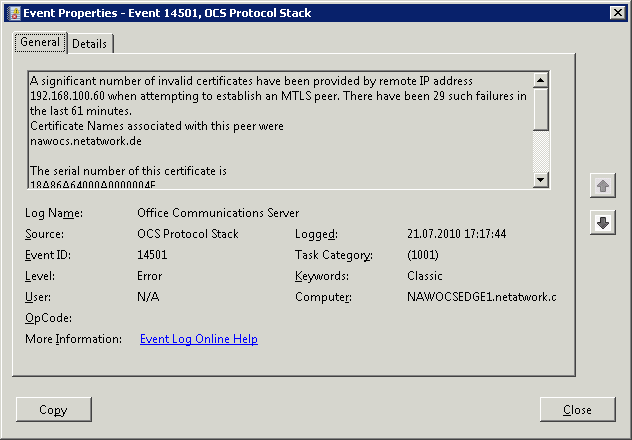Click description scrollbar up arrow
This screenshot has width=632, height=440.
click(541, 80)
